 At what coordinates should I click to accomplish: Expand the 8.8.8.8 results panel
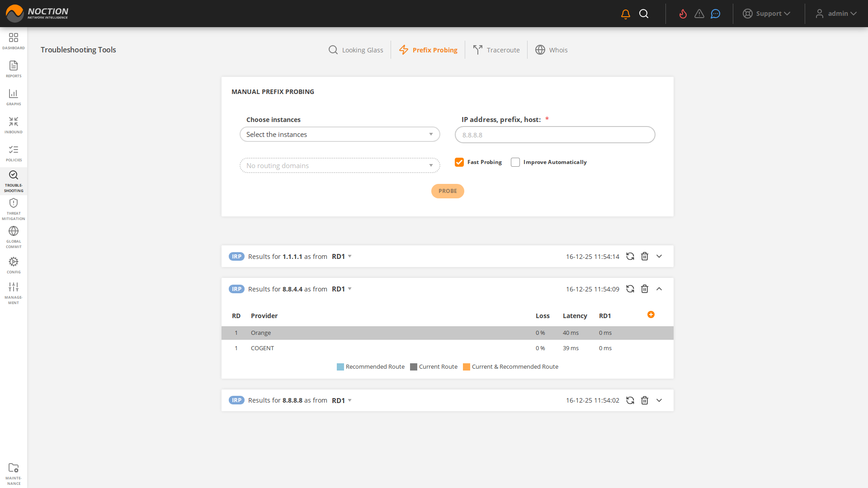659,400
